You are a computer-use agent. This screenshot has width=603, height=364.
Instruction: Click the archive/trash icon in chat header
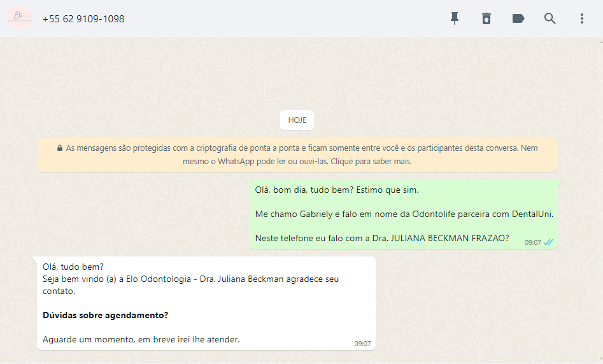(486, 18)
